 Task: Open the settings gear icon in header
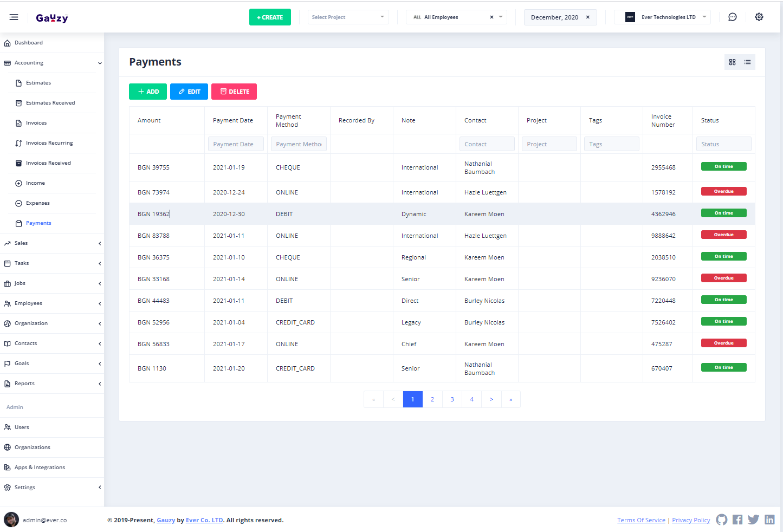[759, 17]
